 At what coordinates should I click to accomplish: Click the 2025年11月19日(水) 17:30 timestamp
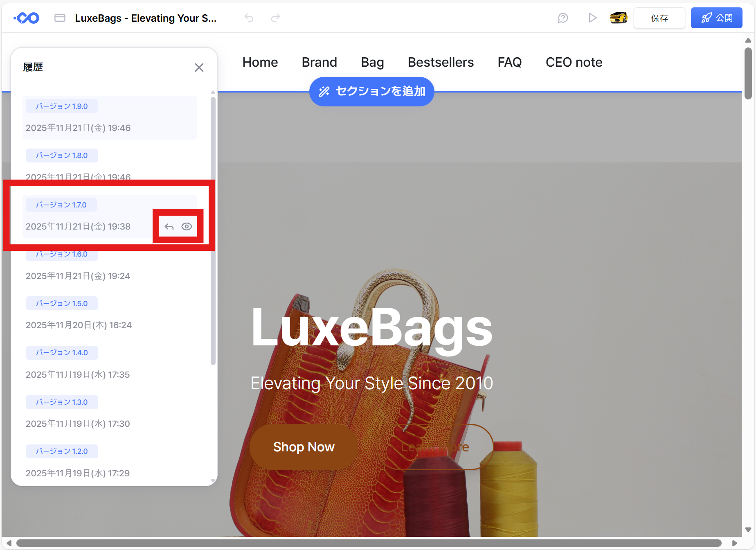click(x=78, y=424)
